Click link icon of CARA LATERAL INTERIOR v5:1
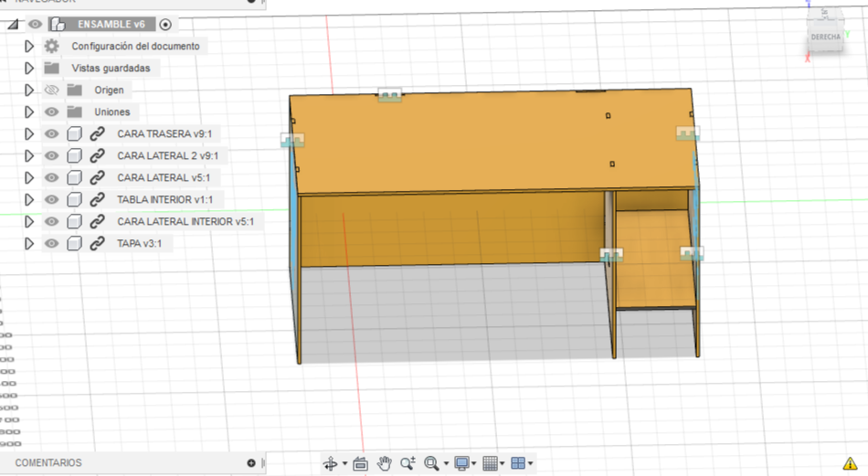This screenshot has height=476, width=868. [98, 221]
